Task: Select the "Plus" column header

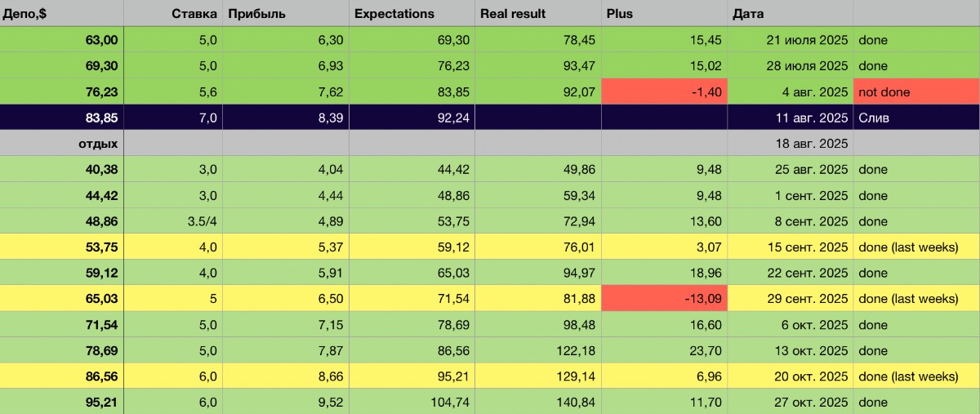Action: point(620,13)
